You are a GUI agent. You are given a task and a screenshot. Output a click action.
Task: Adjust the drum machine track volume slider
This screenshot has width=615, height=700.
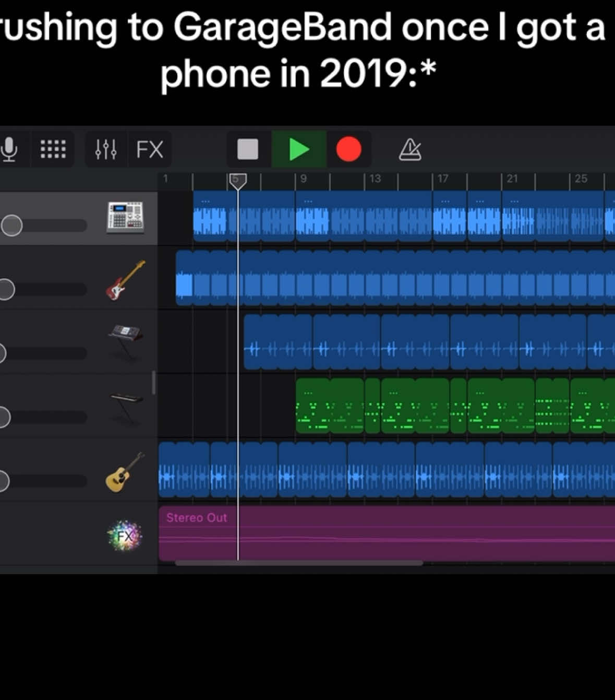pyautogui.click(x=43, y=226)
